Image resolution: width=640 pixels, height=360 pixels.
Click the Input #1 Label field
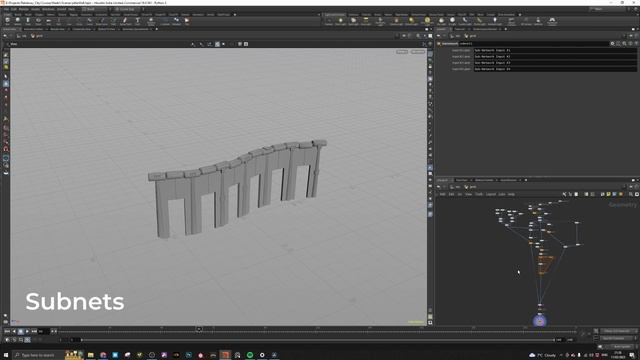pyautogui.click(x=555, y=50)
